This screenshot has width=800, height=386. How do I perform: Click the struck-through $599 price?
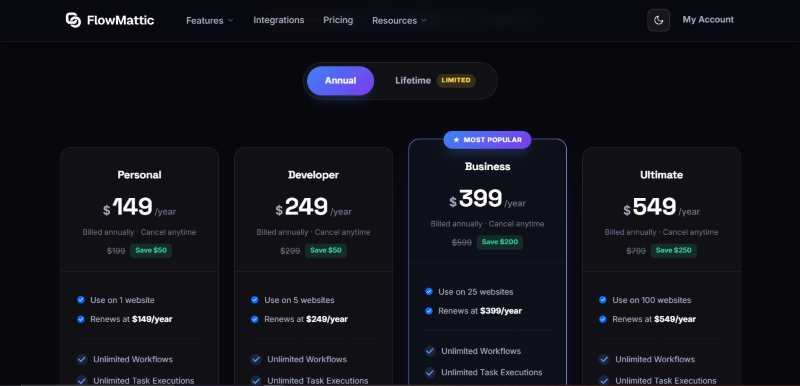coord(462,243)
